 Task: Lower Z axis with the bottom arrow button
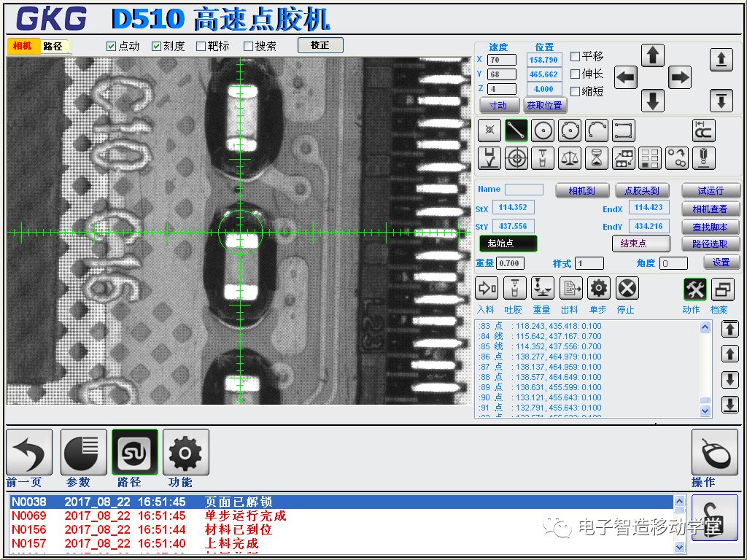pos(721,101)
